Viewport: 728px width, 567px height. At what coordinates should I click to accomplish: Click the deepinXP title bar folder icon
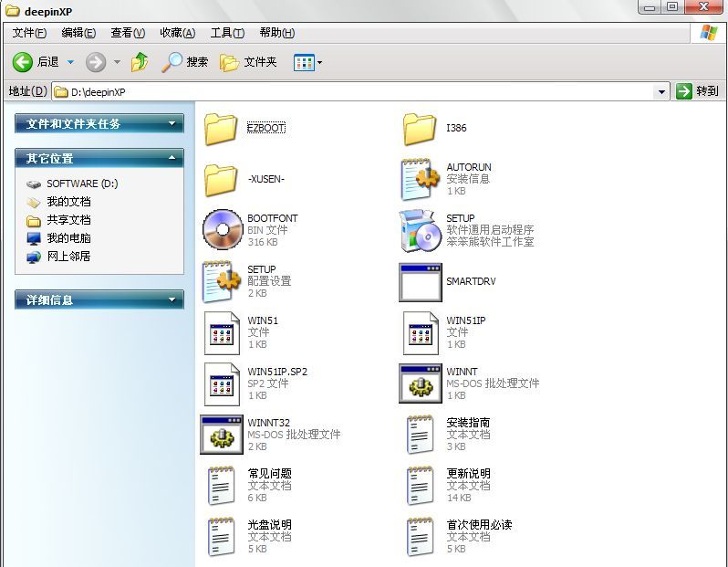point(12,11)
